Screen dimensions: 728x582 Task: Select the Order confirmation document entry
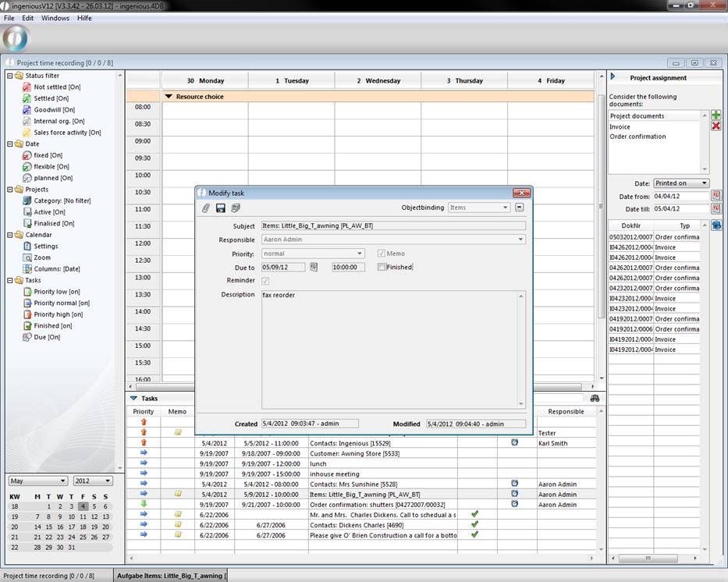point(637,137)
